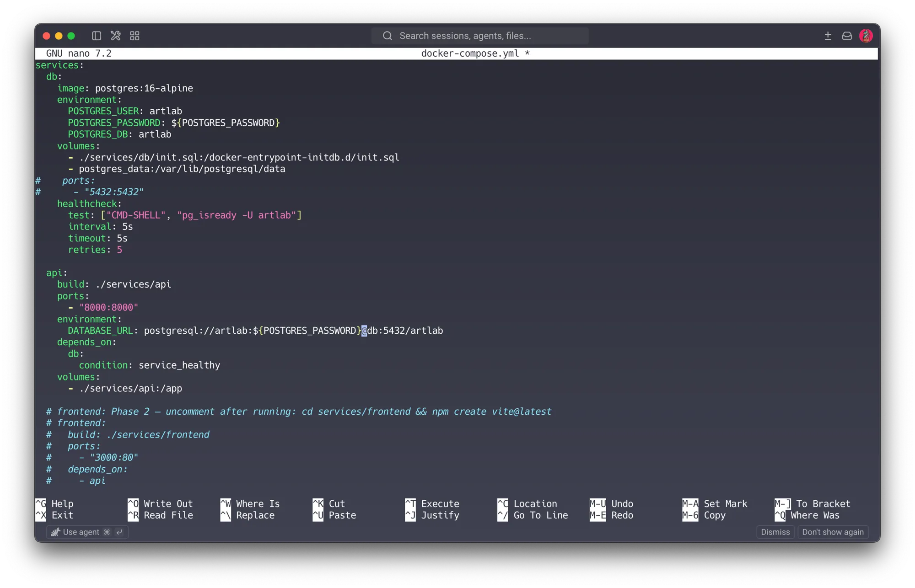The height and width of the screenshot is (588, 915).
Task: Open the inbox tray icon
Action: point(847,36)
